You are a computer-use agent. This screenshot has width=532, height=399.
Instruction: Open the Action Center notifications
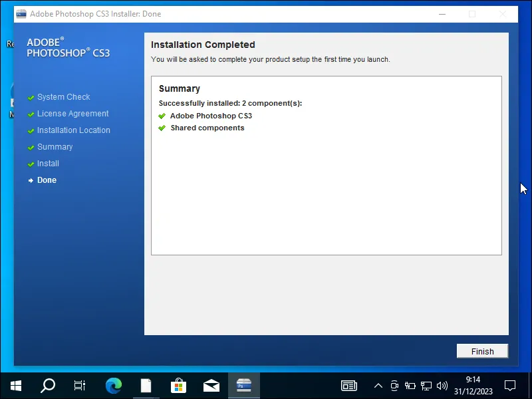point(510,385)
